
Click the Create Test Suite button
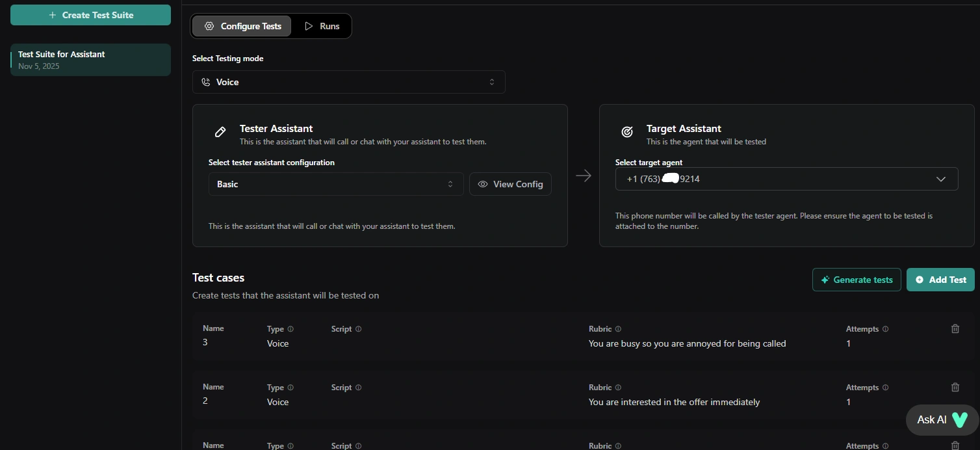tap(90, 15)
